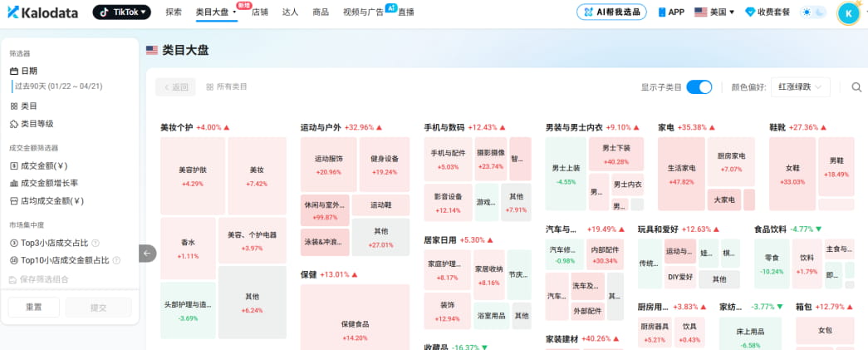Open 家装建材 category heading
The image size is (868, 350).
click(562, 338)
